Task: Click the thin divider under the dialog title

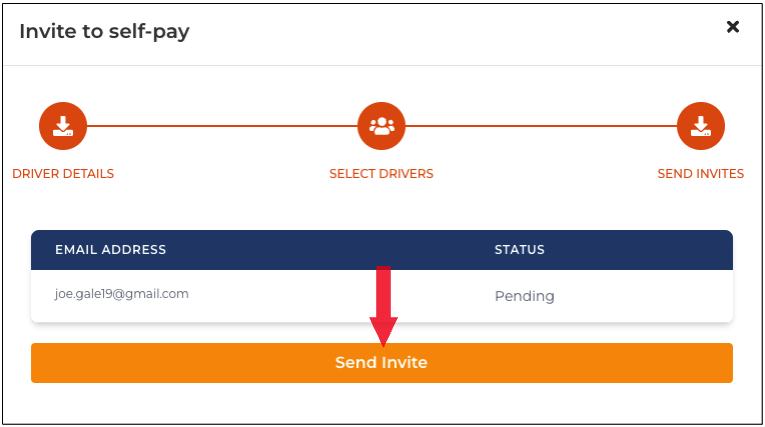Action: [382, 65]
